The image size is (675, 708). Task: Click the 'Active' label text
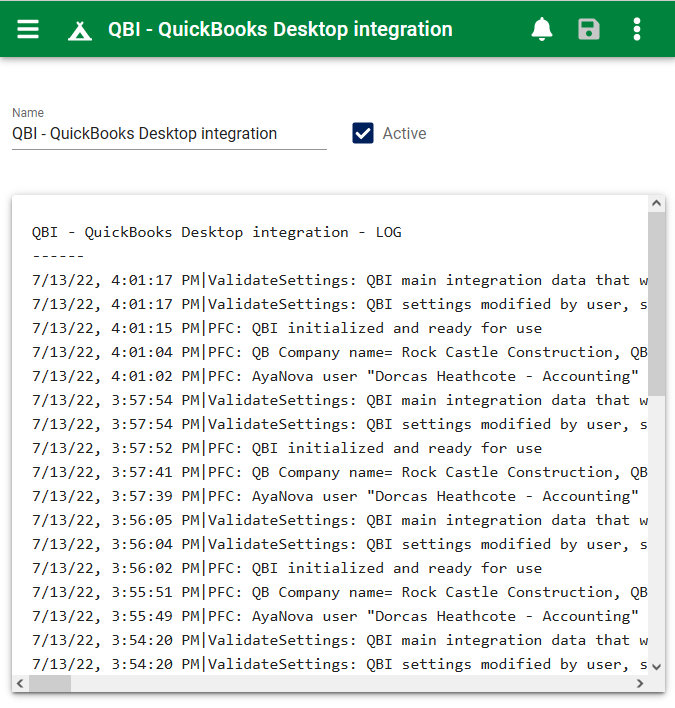coord(405,134)
